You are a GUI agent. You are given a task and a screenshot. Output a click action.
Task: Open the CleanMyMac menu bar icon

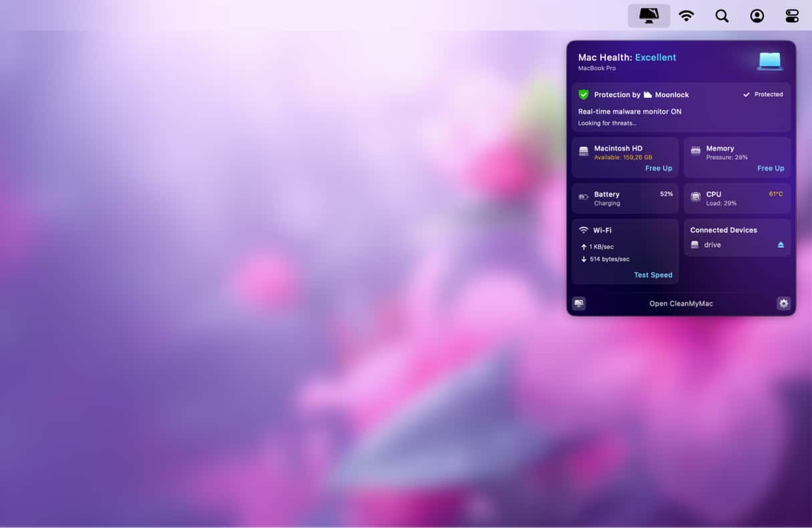647,15
